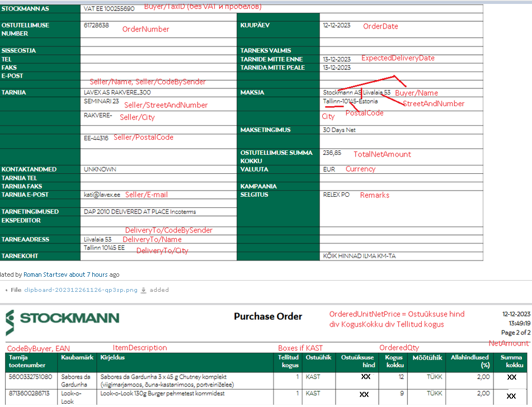
Task: Select payer text Stockmann AS Liivalaia 53
Action: coord(356,92)
